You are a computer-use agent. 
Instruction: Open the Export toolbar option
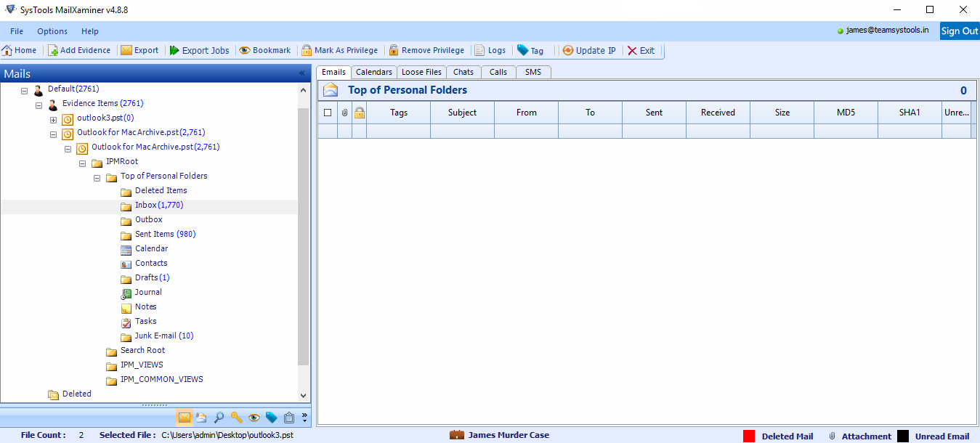click(x=139, y=51)
